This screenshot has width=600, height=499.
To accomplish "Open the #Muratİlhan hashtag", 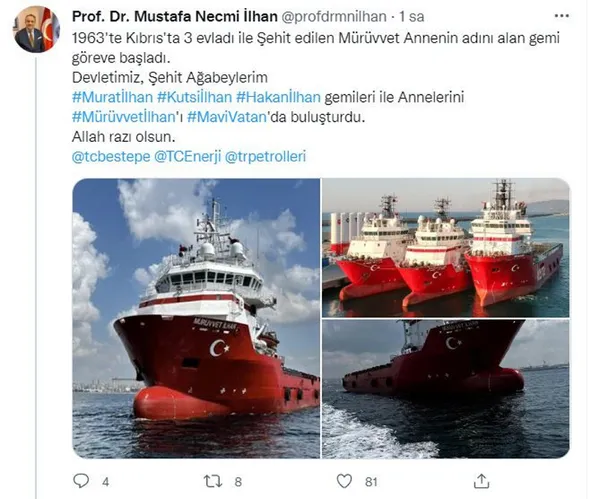I will point(112,97).
